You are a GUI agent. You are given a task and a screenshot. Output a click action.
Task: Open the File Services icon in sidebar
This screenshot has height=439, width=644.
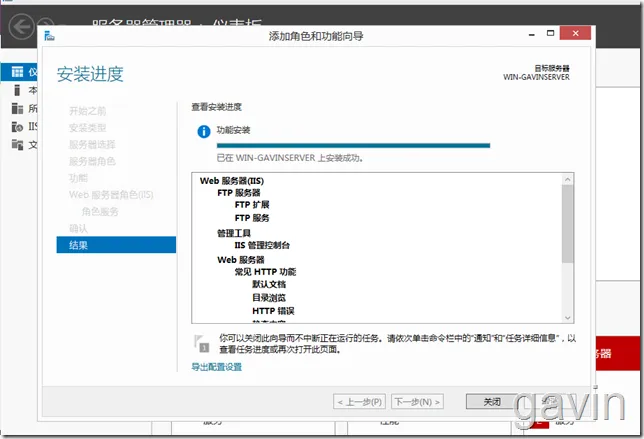[17, 145]
